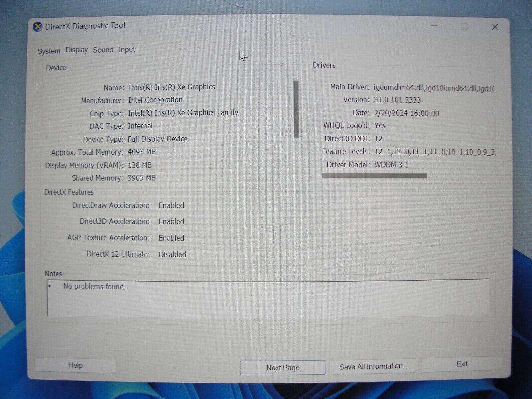532x399 pixels.
Task: Open Help from the bottom toolbar
Action: pyautogui.click(x=75, y=365)
